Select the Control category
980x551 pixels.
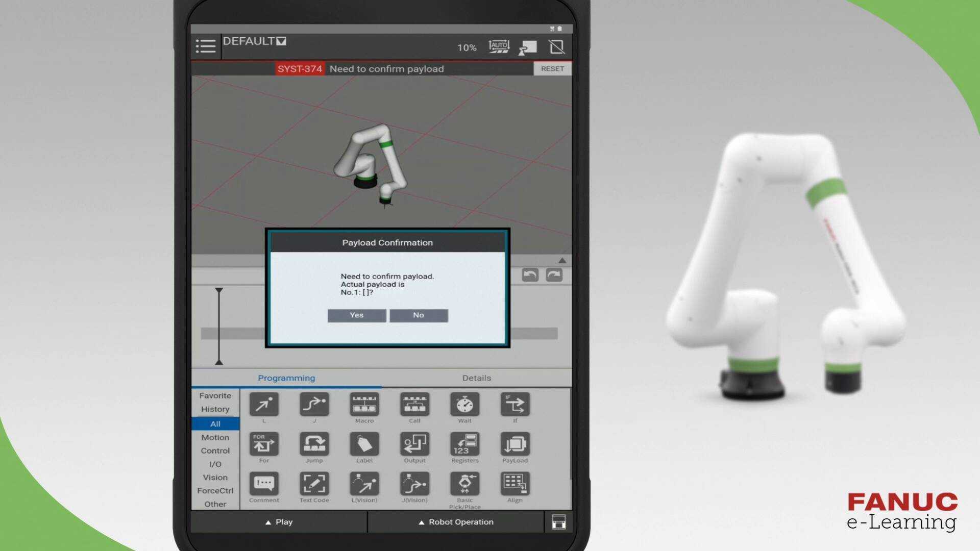(x=215, y=450)
